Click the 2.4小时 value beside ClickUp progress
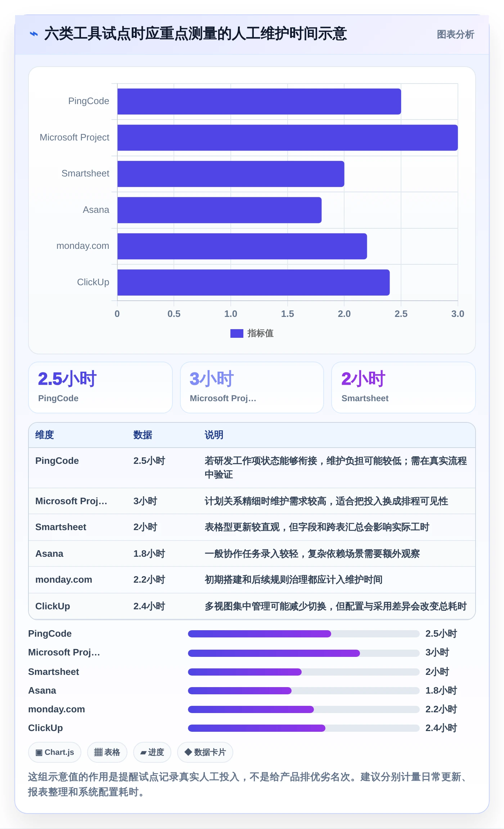504x829 pixels. [441, 728]
